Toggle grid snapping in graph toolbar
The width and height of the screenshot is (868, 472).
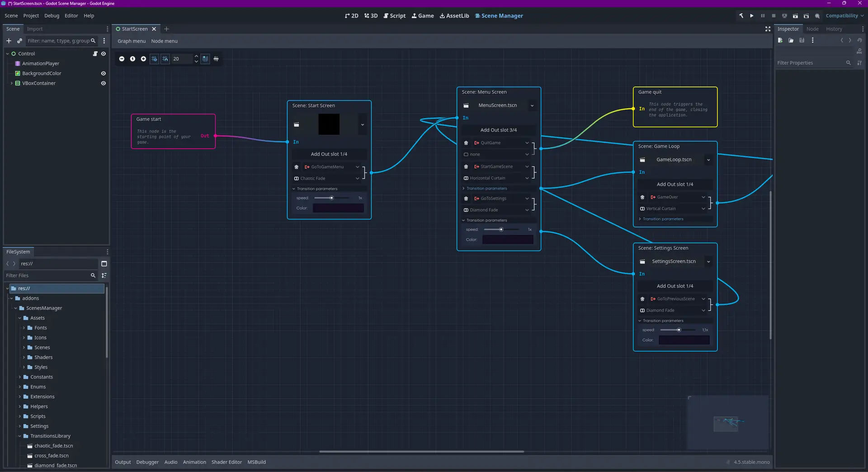(x=165, y=59)
